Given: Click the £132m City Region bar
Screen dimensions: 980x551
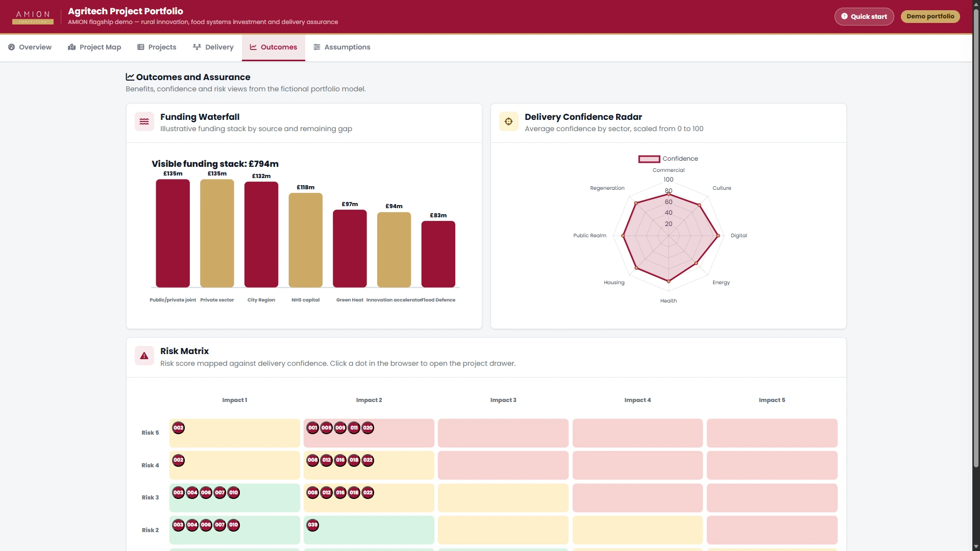Looking at the screenshot, I should (x=261, y=235).
